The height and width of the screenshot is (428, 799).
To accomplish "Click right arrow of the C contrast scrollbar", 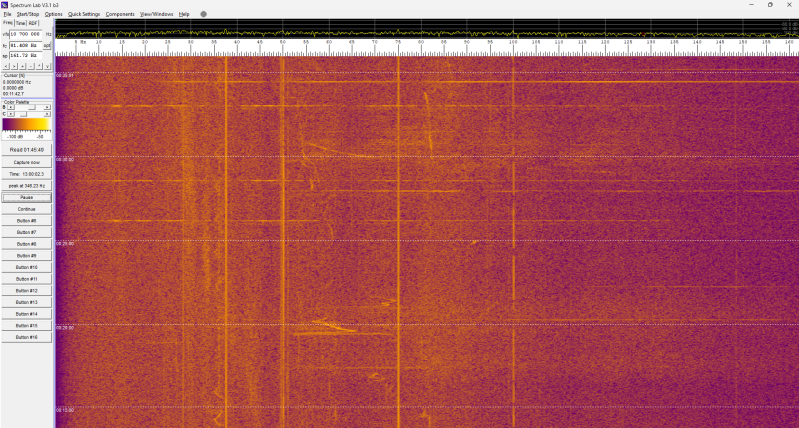I will (x=47, y=114).
